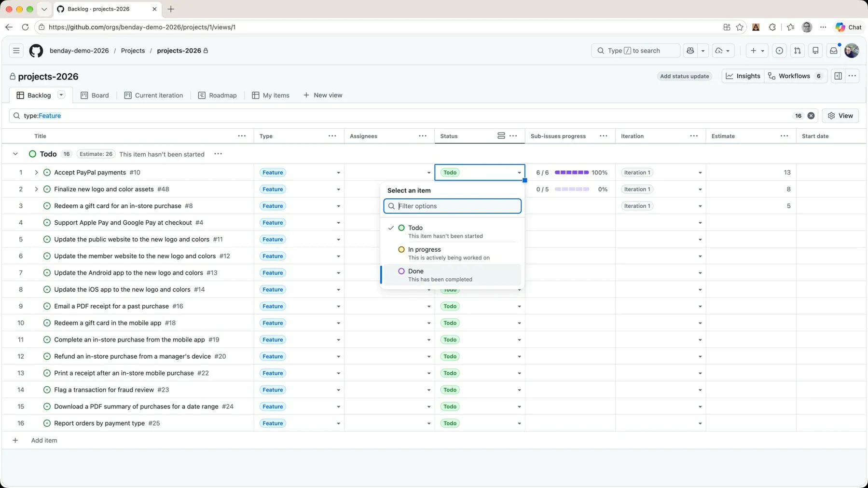Open the repositories icon in header

click(x=815, y=51)
